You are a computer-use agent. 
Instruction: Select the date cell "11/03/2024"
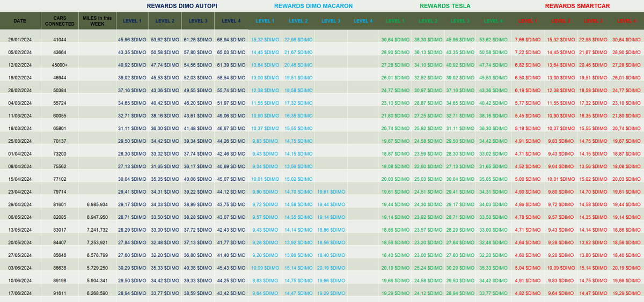(20, 116)
